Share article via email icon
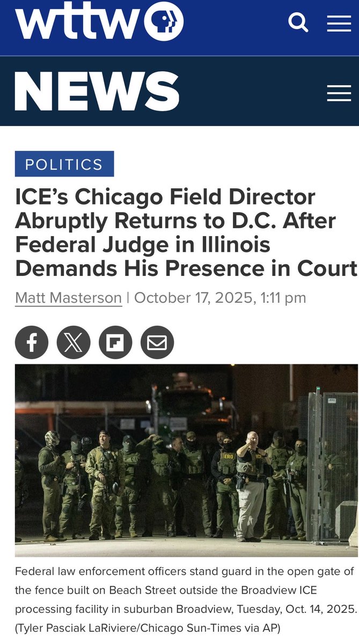This screenshot has height=644, width=359. [157, 342]
